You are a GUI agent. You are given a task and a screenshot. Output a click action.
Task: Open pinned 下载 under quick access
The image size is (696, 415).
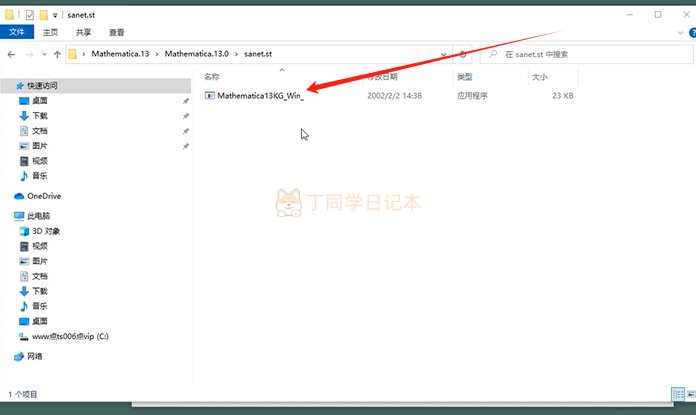tap(40, 116)
